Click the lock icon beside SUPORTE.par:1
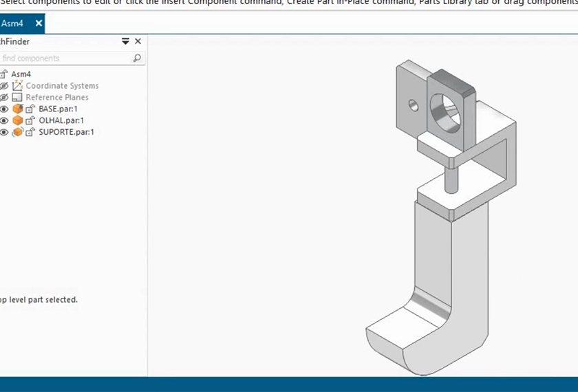Viewport: 578px width, 392px height. 30,132
